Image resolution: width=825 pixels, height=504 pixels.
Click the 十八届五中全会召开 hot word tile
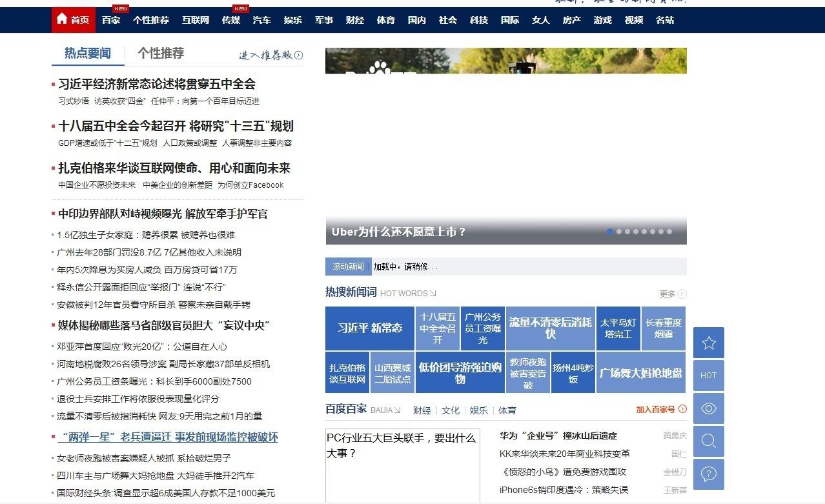pos(438,328)
